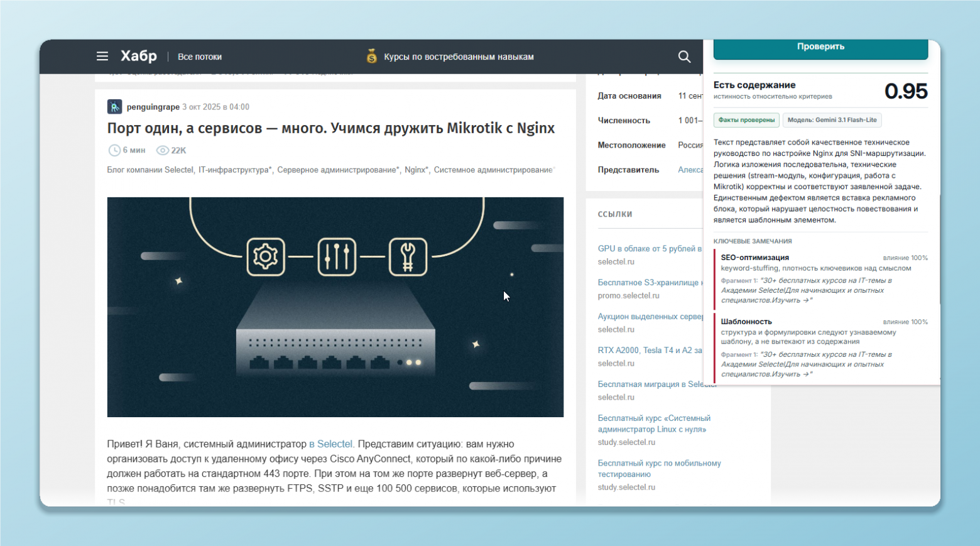Open the GPU в облаке link

[x=650, y=249]
